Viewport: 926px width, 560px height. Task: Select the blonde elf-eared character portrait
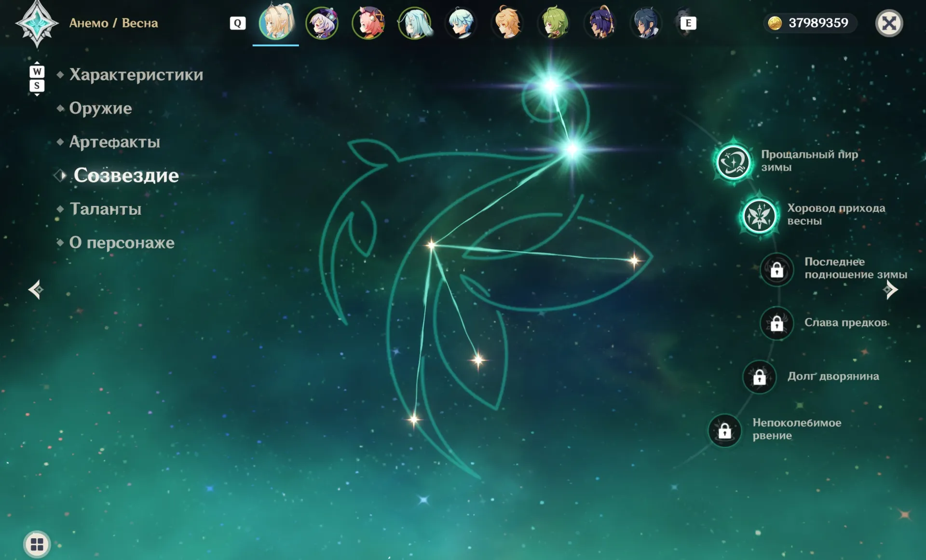click(276, 22)
